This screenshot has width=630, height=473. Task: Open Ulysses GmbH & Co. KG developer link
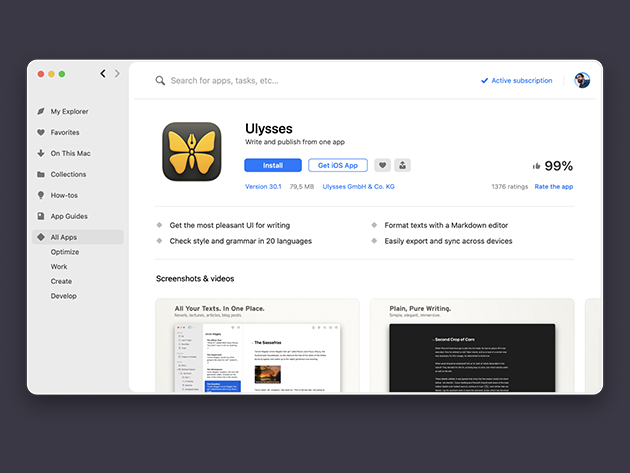point(358,186)
